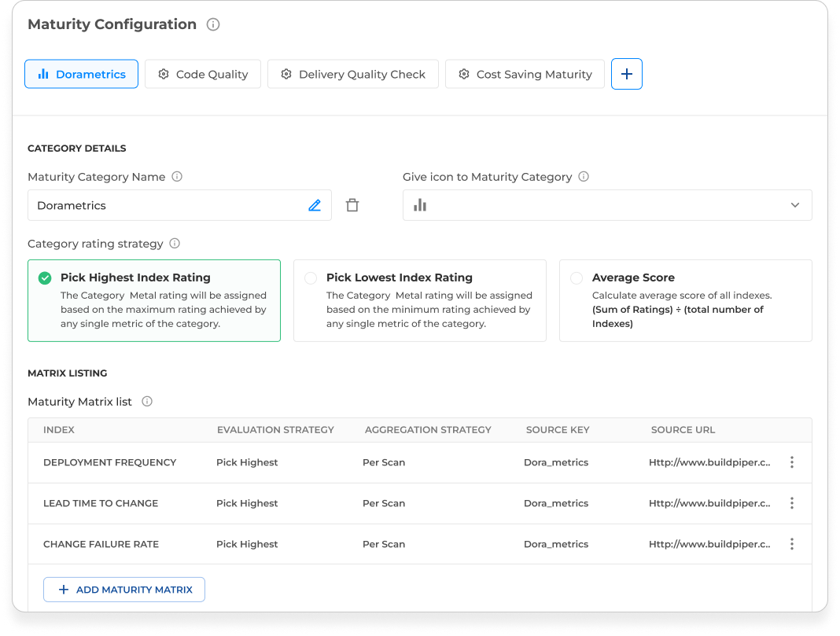Switch to the Code Quality tab

(x=203, y=74)
